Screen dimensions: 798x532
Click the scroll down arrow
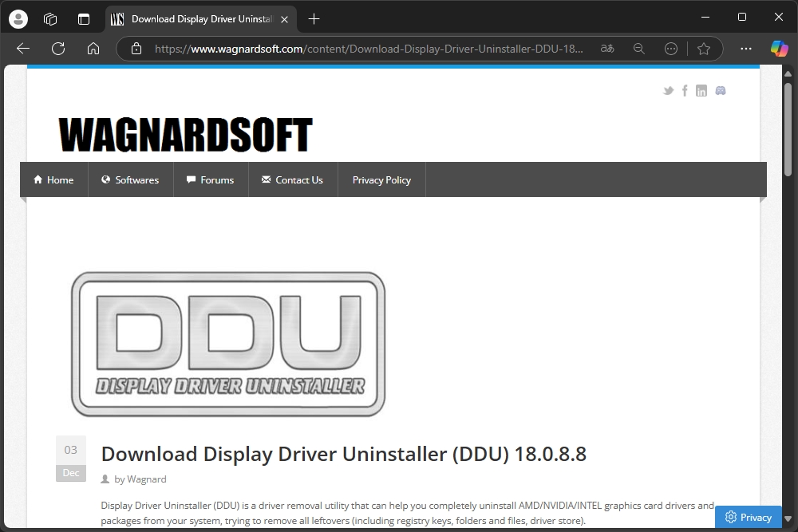(x=788, y=518)
